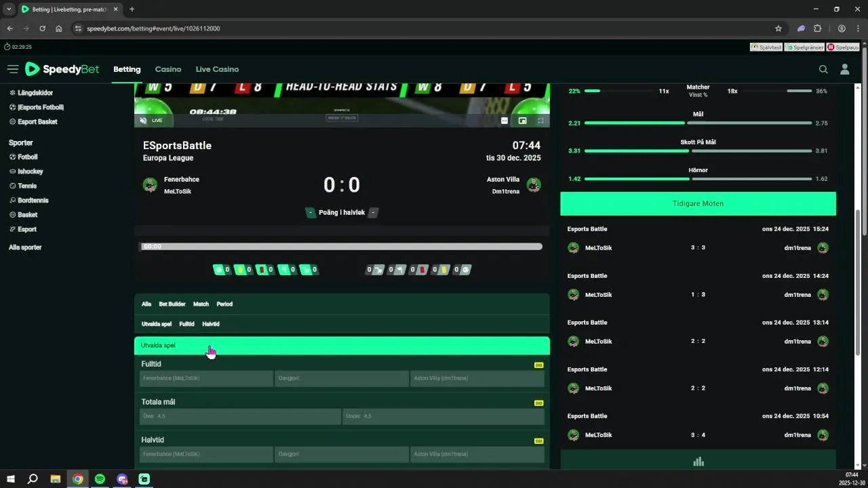Open the hamburger menu beside SpeedyBet logo
Viewport: 868px width, 488px height.
12,69
